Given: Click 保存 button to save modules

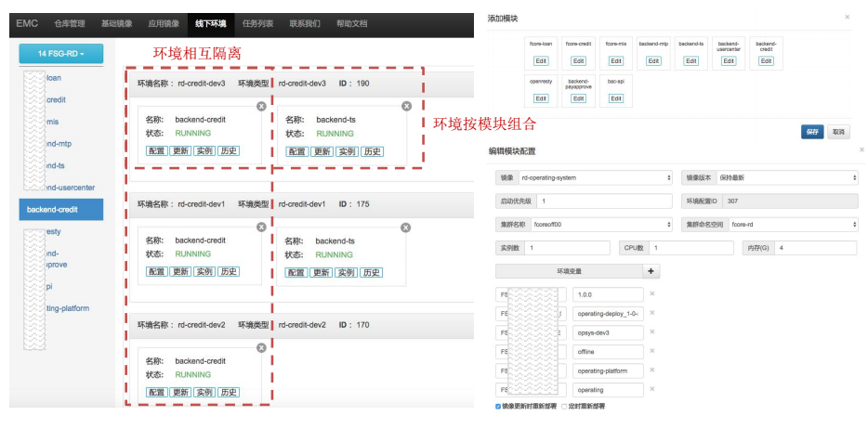Looking at the screenshot, I should 811,132.
